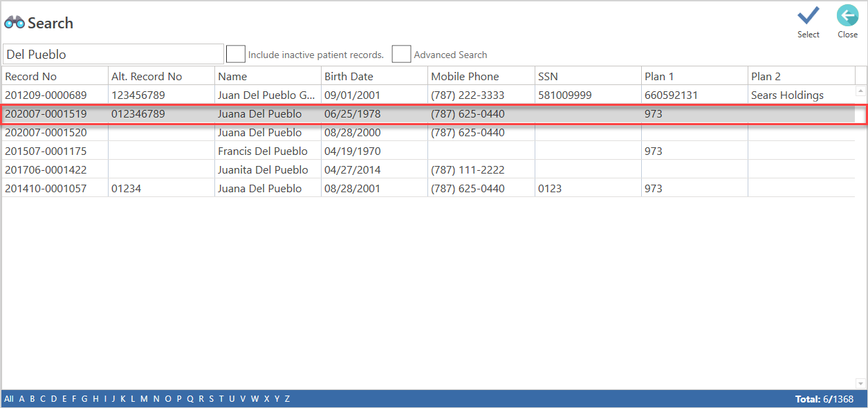This screenshot has height=408, width=868.
Task: Click Alt. Record No 01234 cell
Action: [161, 188]
